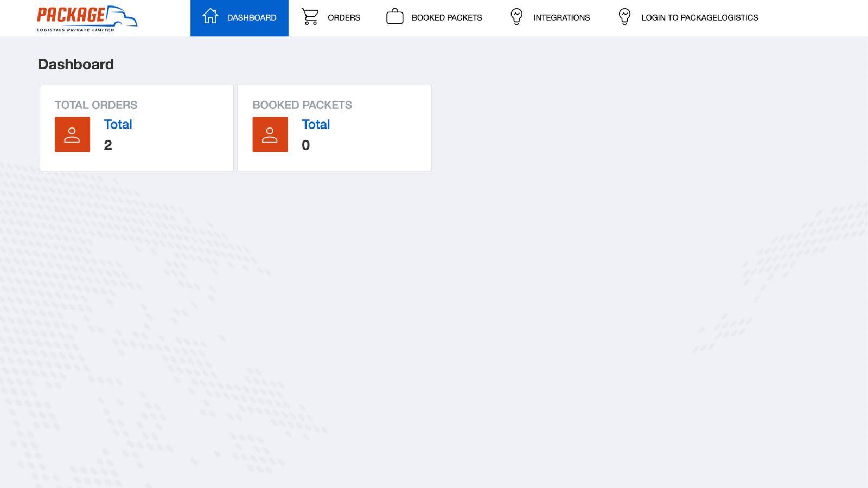Viewport: 868px width, 488px height.
Task: Navigate to Login to PackageLogistics
Action: pyautogui.click(x=700, y=17)
